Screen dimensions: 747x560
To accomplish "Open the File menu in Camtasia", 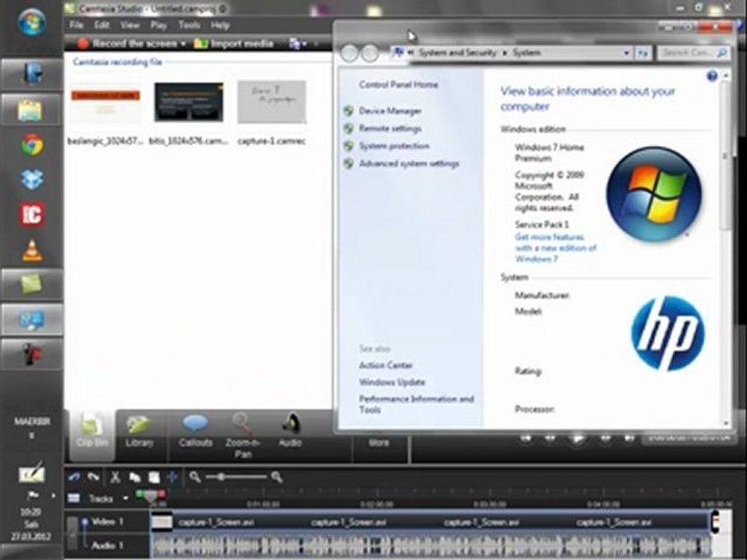I will [x=76, y=25].
